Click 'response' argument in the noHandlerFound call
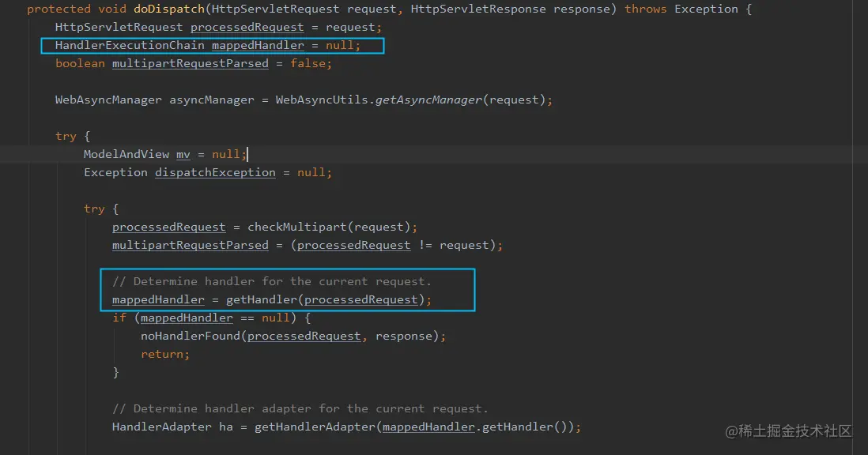 pos(403,337)
